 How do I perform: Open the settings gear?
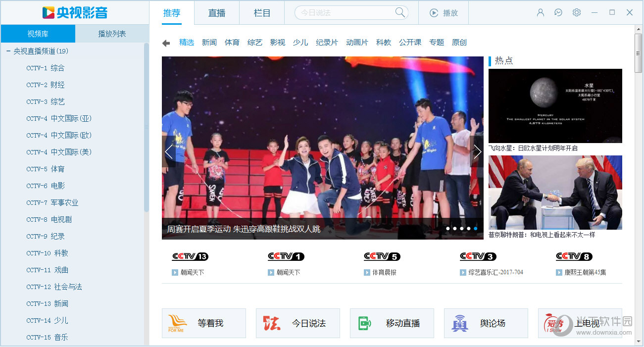point(577,12)
